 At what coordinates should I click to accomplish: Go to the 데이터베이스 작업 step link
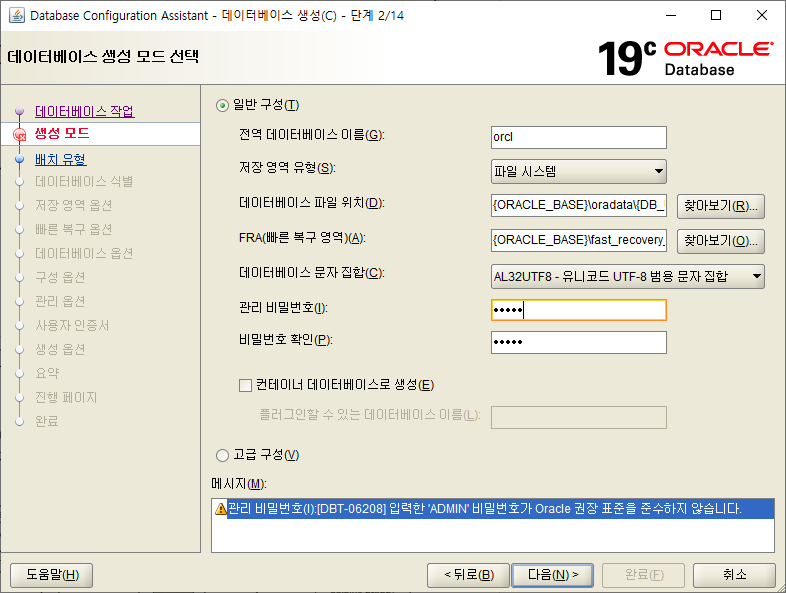[84, 111]
